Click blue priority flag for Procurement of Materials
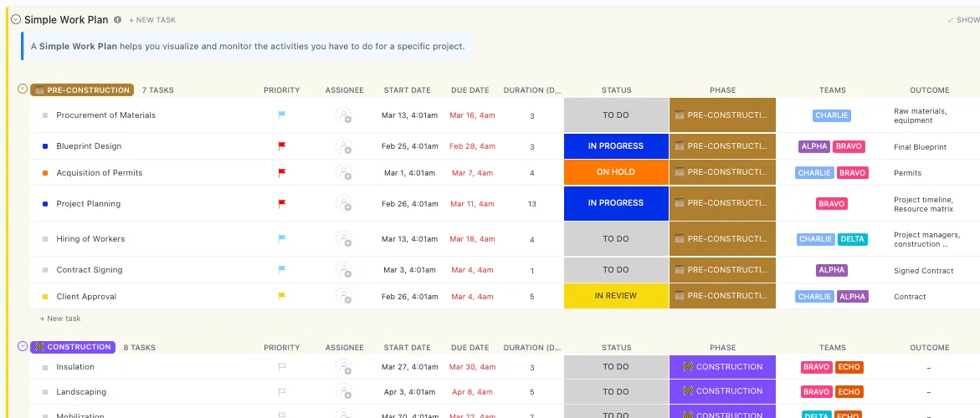This screenshot has height=418, width=980. [282, 115]
